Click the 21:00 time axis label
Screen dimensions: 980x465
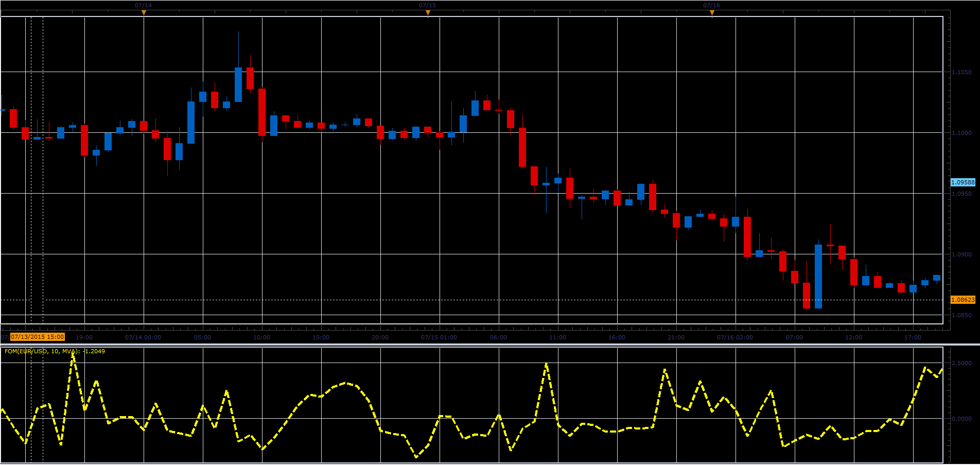pos(676,337)
